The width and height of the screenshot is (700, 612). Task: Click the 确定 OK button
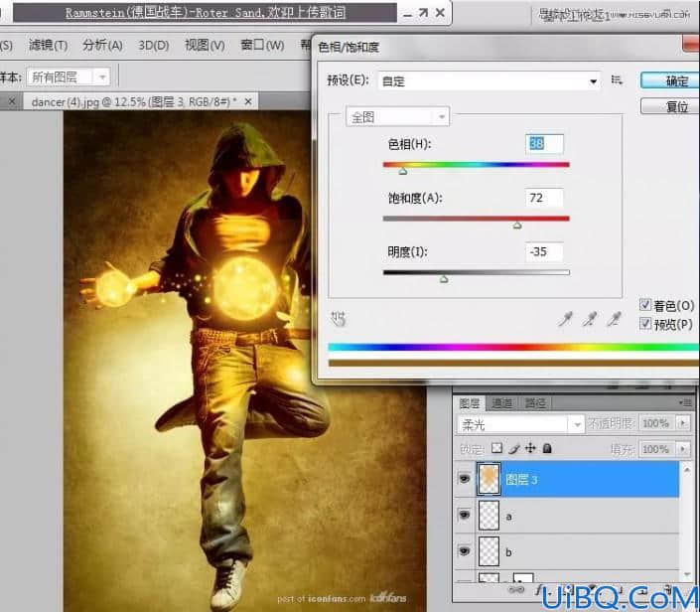click(x=669, y=80)
